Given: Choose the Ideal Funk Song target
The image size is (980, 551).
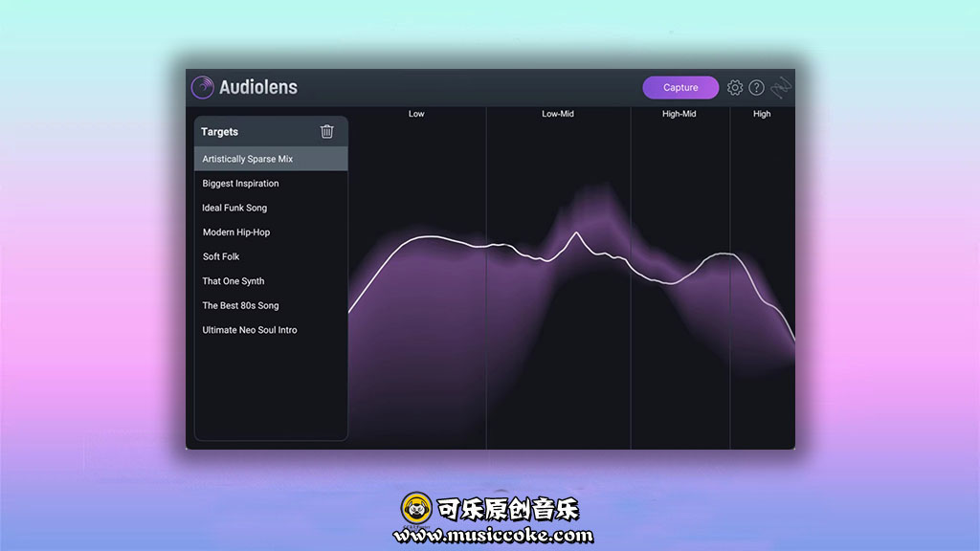Looking at the screenshot, I should [271, 208].
